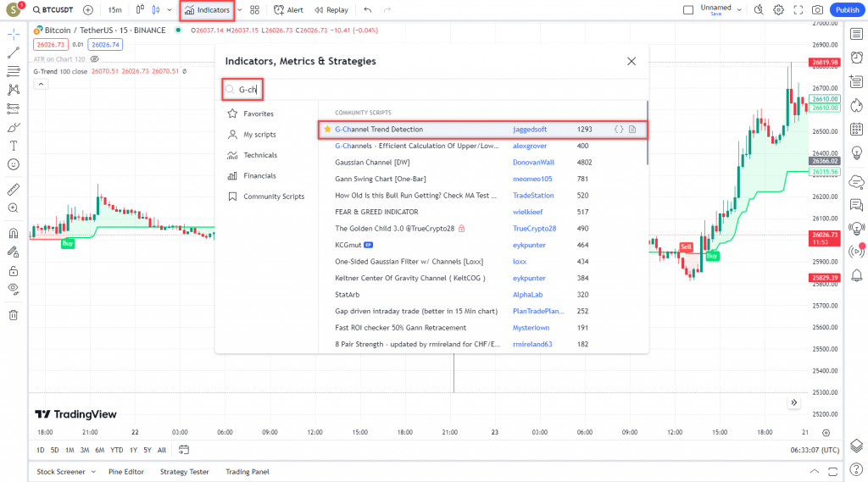
Task: Open the calendar panel on right sidebar
Action: (x=856, y=129)
